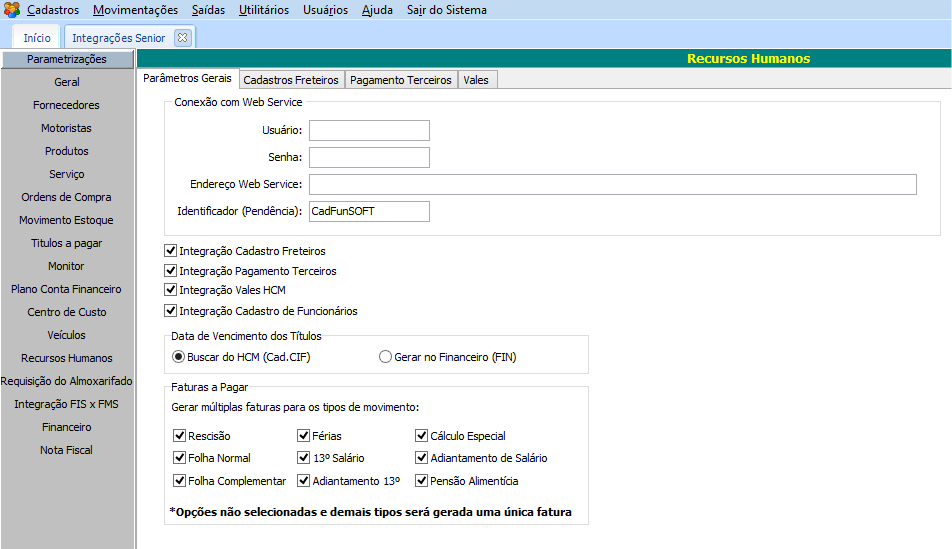Click Sair do Sistema menu

(x=447, y=10)
